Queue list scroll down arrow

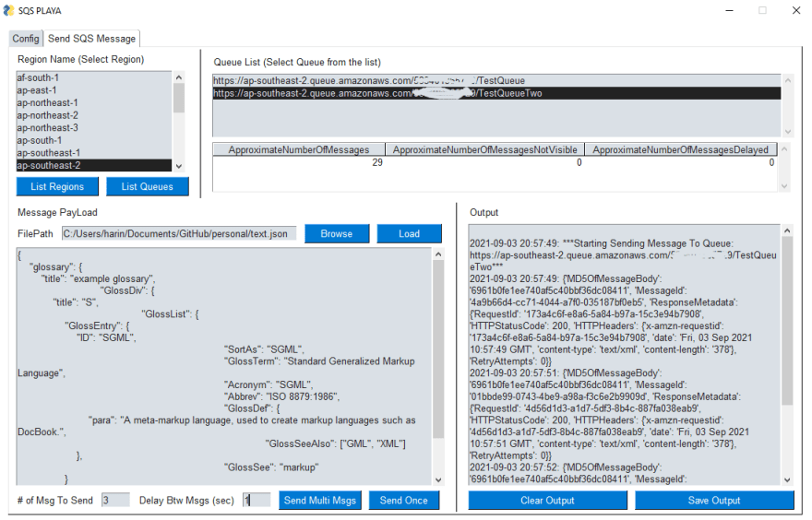[x=788, y=132]
